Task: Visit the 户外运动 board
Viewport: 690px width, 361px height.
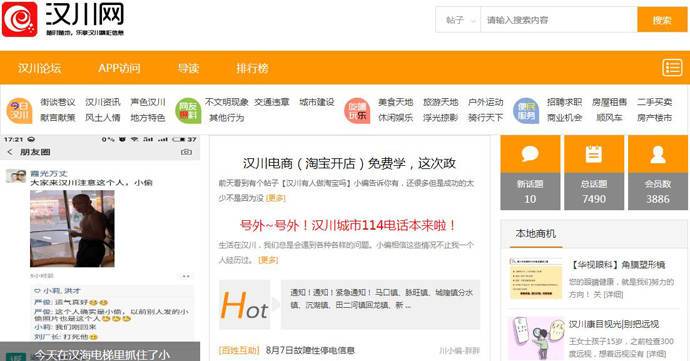Action: click(x=485, y=102)
